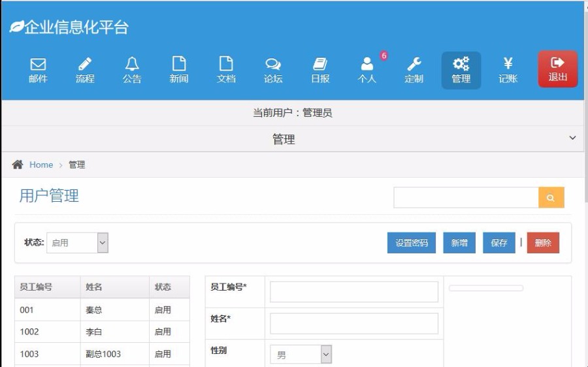Open the 流程 workflow pencil icon
The height and width of the screenshot is (367, 588).
85,70
